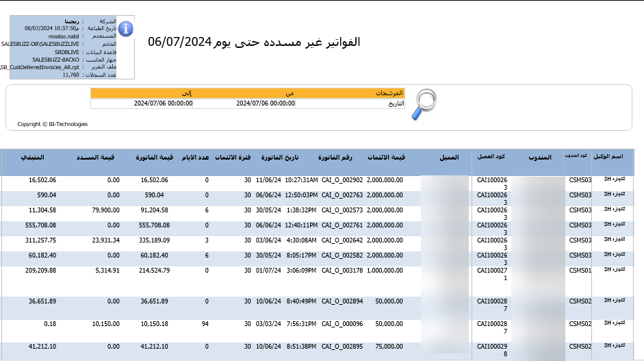
Task: Click the عدد الايام column header
Action: 195,158
